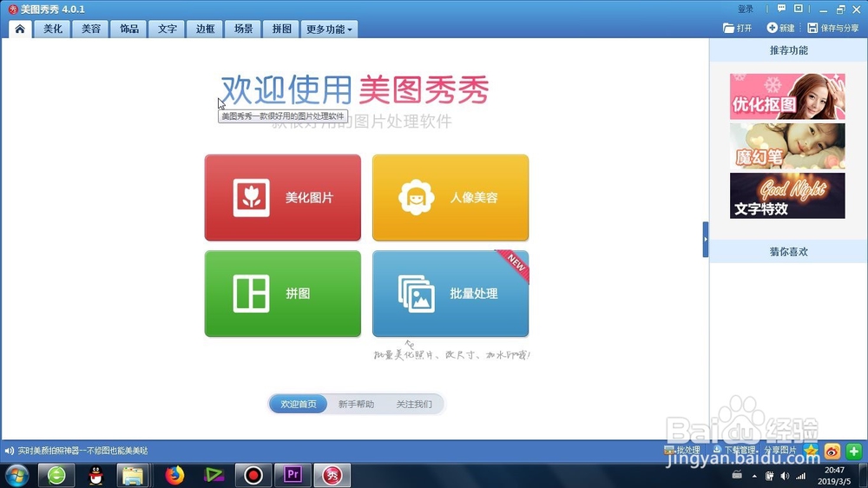This screenshot has height=488, width=868.
Task: Open the green browser icon in taskbar
Action: 56,475
